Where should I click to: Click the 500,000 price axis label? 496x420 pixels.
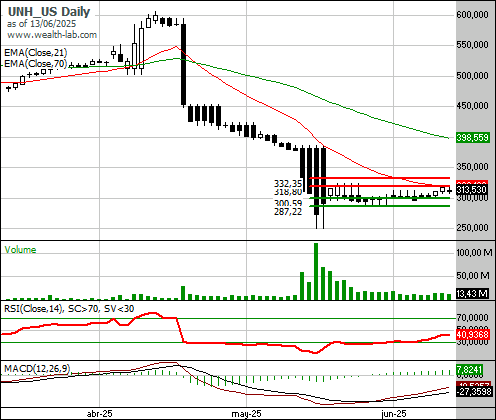click(x=472, y=75)
